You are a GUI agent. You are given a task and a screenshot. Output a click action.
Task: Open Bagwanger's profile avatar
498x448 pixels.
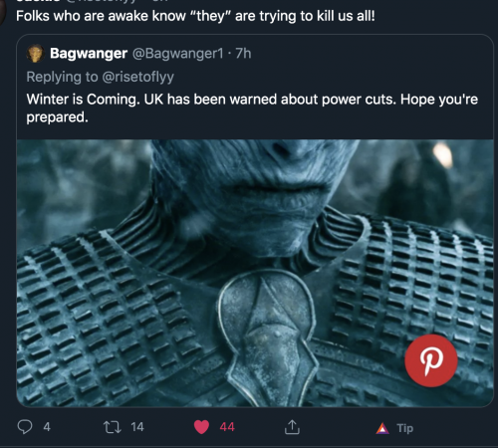[36, 54]
